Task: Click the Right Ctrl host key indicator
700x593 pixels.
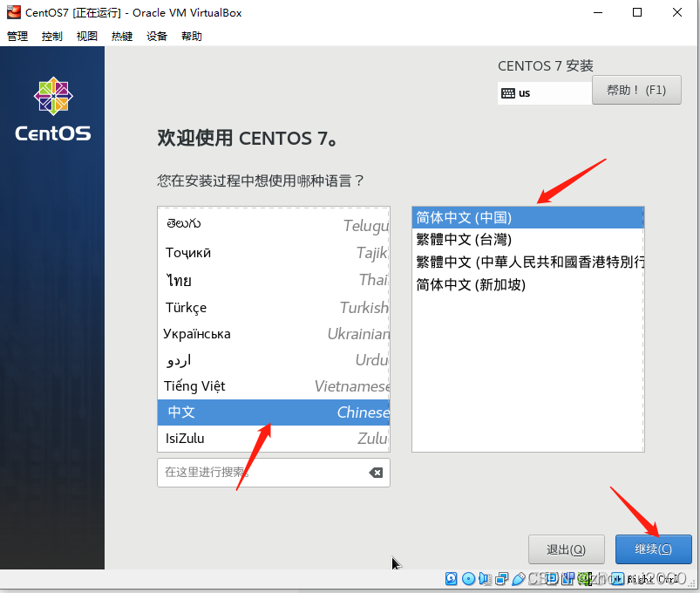Action: (x=653, y=579)
